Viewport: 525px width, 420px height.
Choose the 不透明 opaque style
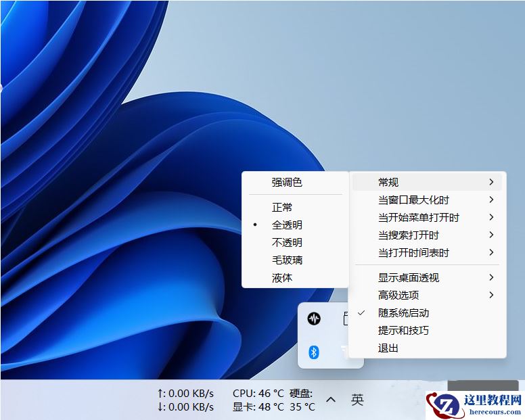pos(295,242)
